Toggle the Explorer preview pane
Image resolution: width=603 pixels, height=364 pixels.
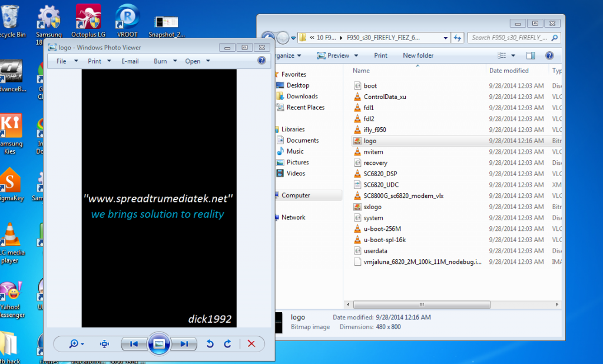tap(531, 55)
